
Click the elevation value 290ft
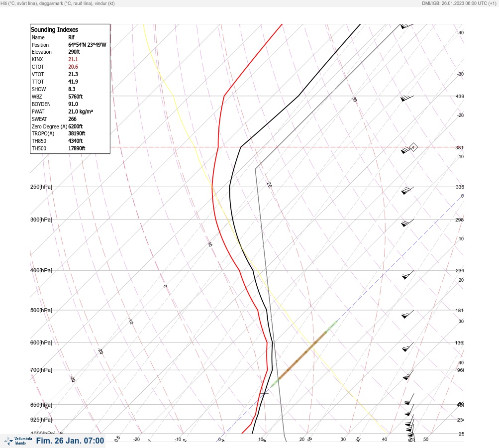74,52
